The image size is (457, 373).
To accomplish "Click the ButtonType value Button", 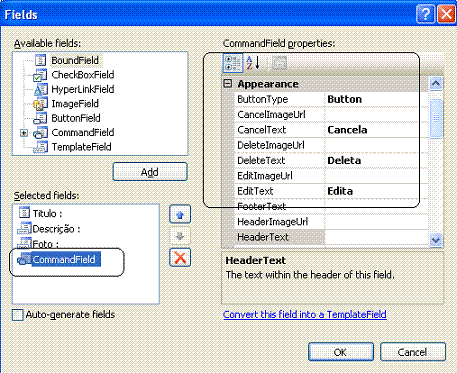I will pos(344,99).
